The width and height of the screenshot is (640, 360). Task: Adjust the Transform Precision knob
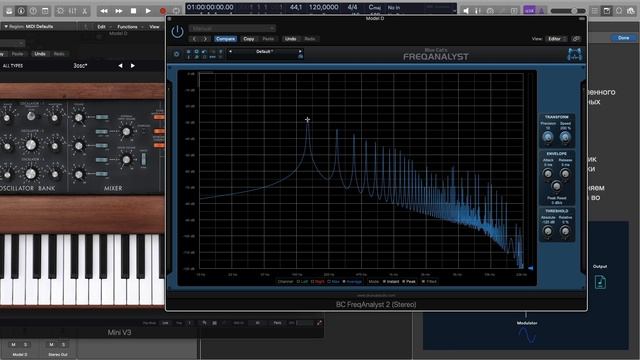tap(548, 138)
